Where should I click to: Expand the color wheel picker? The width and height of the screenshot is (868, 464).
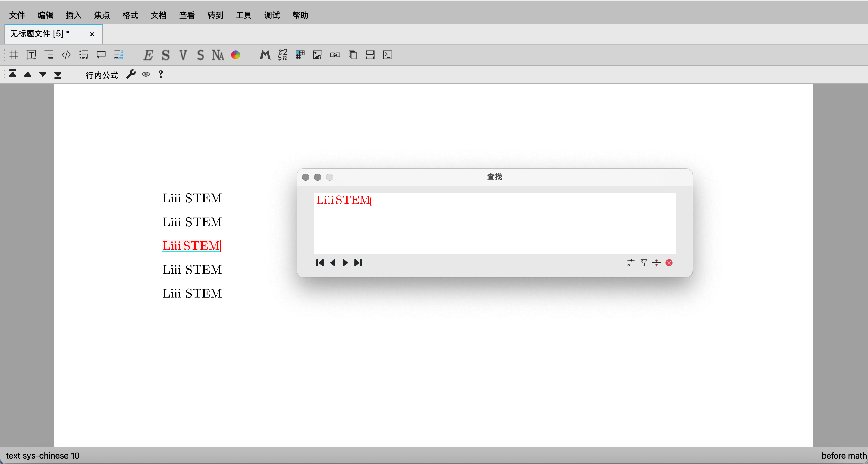(235, 55)
